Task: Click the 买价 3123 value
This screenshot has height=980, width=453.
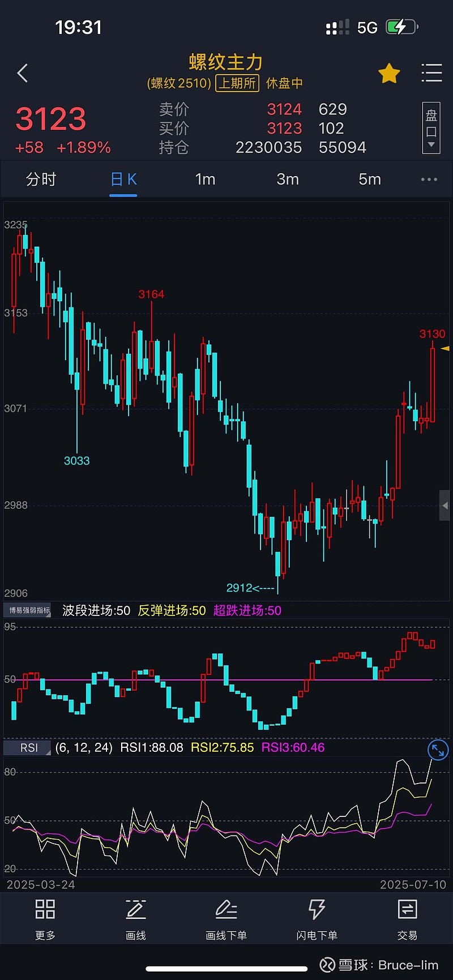Action: [284, 129]
